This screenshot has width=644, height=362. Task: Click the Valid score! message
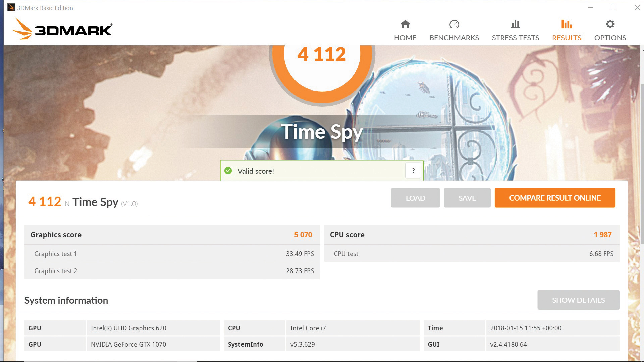(x=256, y=171)
